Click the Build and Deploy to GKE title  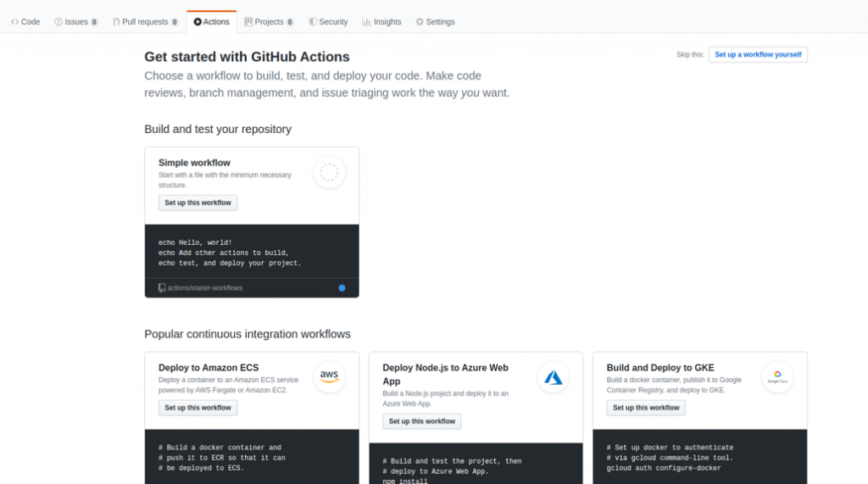[659, 368]
